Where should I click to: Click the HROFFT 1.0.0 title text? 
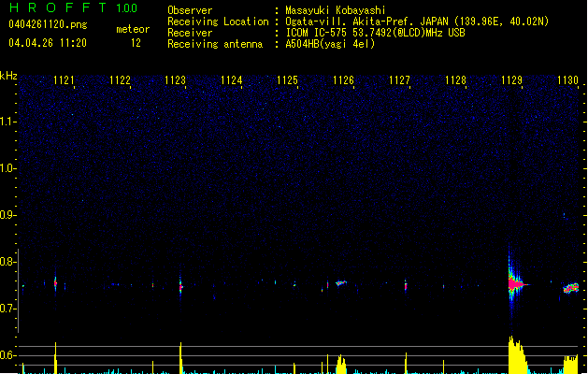pyautogui.click(x=73, y=7)
